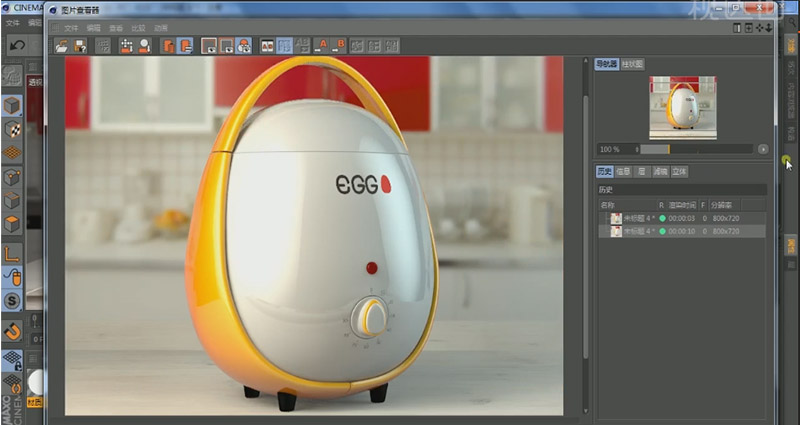Click the first greyed compare layout icon
The width and height of the screenshot is (800, 425).
pos(357,46)
